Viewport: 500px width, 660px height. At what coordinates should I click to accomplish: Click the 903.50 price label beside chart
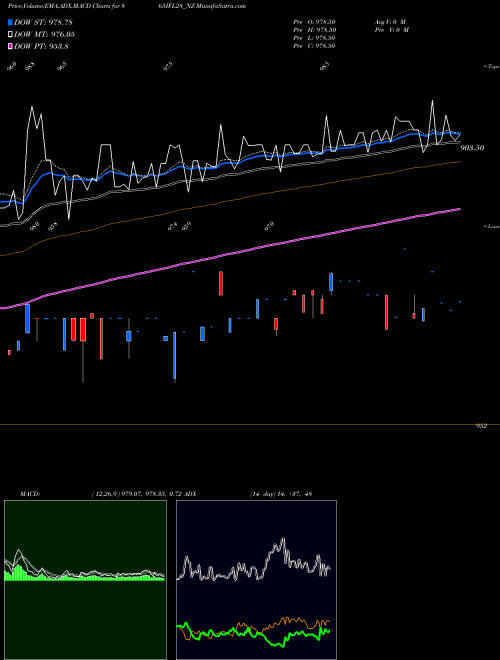472,148
